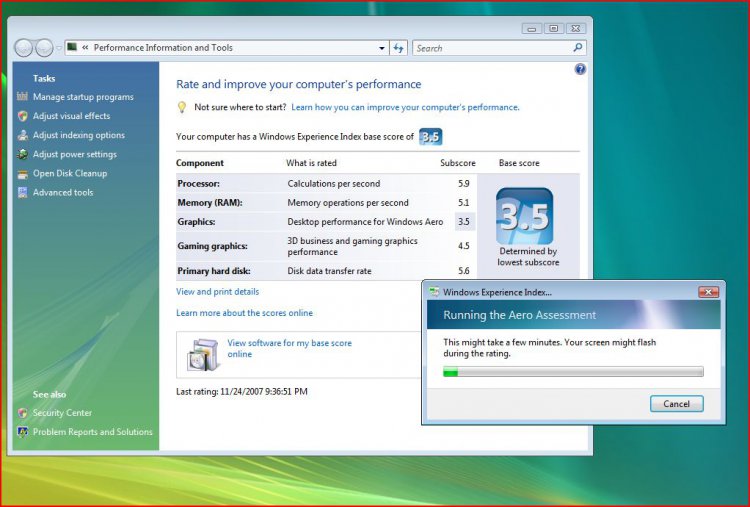The image size is (750, 507).
Task: Open Disk Cleanup from Tasks list
Action: point(70,173)
